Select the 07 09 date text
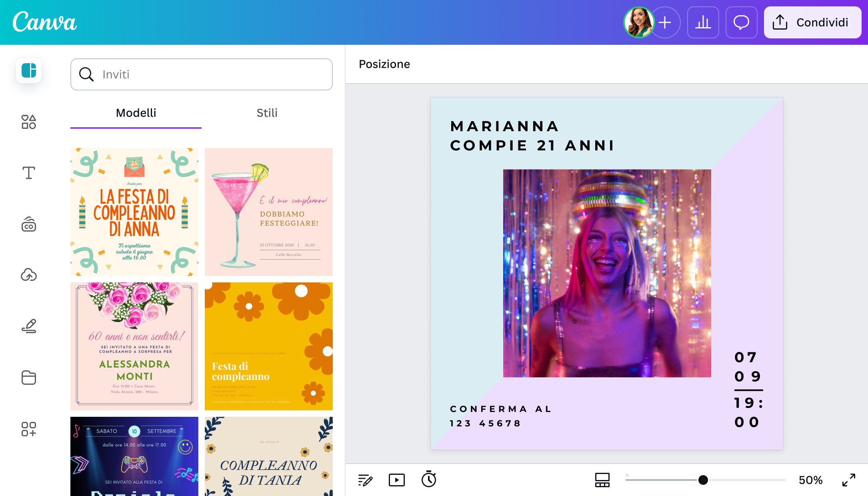Screen dimensions: 868x496 [747, 367]
